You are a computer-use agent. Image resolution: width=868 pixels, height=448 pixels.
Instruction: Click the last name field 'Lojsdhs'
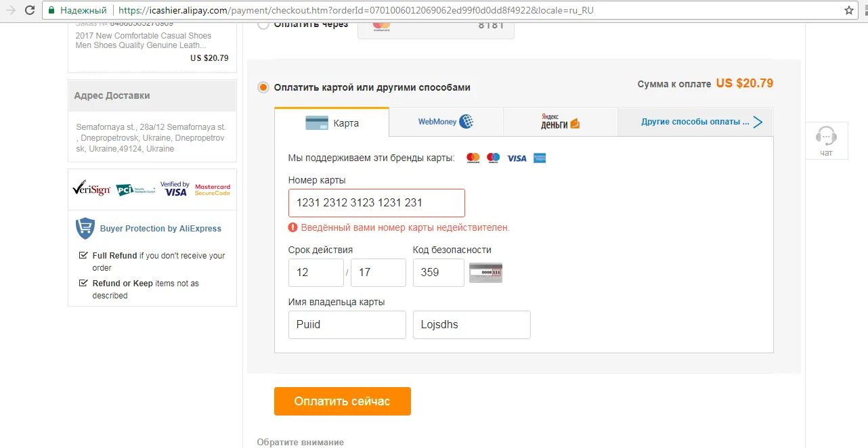(472, 324)
